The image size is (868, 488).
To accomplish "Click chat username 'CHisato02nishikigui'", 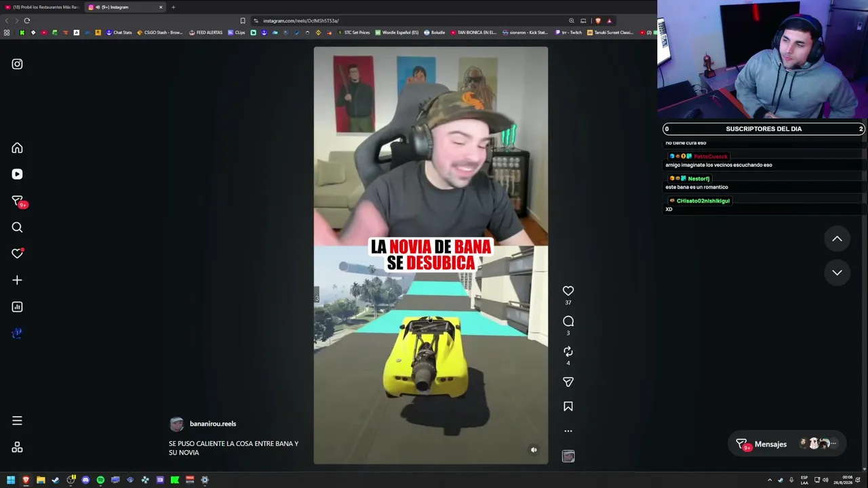I will pos(703,201).
